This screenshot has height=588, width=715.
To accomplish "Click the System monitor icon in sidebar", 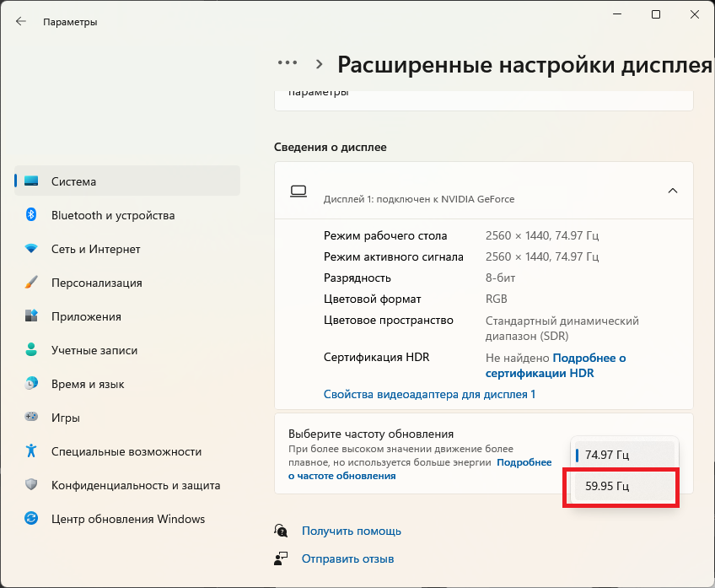I will coord(31,181).
